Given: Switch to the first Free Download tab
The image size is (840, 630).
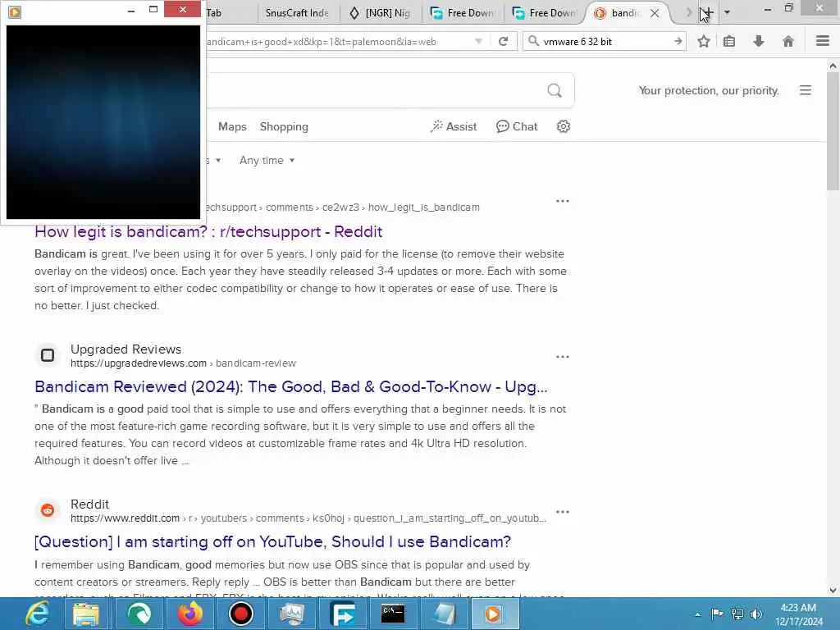Looking at the screenshot, I should tap(463, 13).
